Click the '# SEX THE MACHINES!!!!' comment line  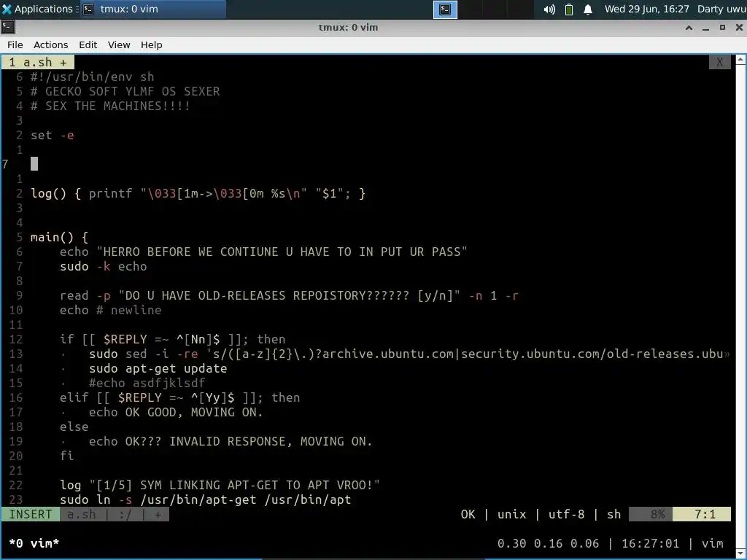[x=111, y=106]
